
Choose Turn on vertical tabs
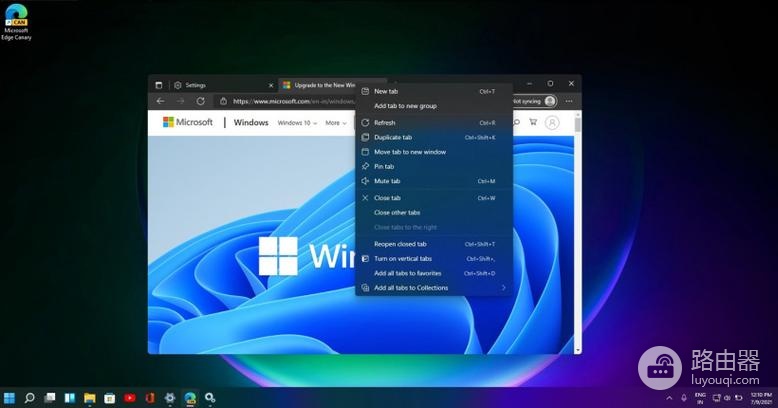point(434,259)
